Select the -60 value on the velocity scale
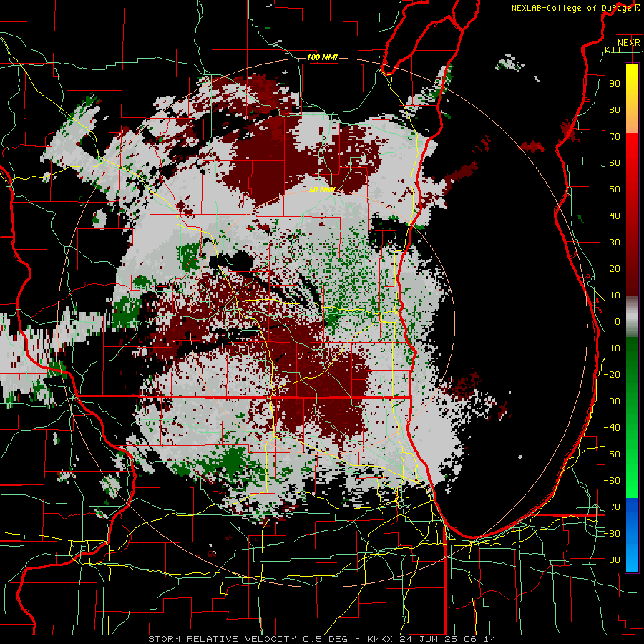 [x=612, y=481]
